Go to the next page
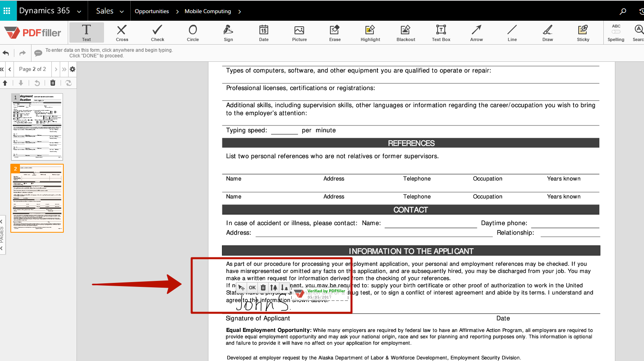The image size is (644, 361). coord(56,69)
